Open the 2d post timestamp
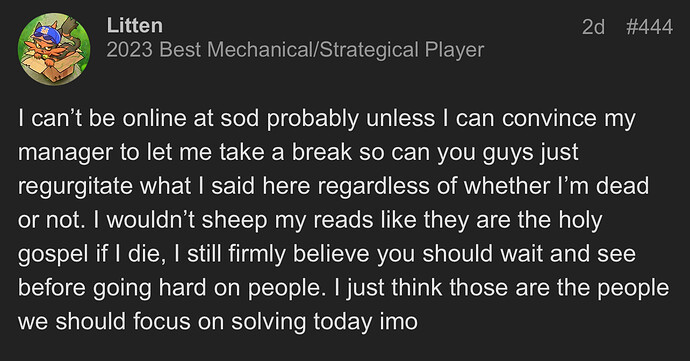The height and width of the screenshot is (361, 690). point(593,27)
